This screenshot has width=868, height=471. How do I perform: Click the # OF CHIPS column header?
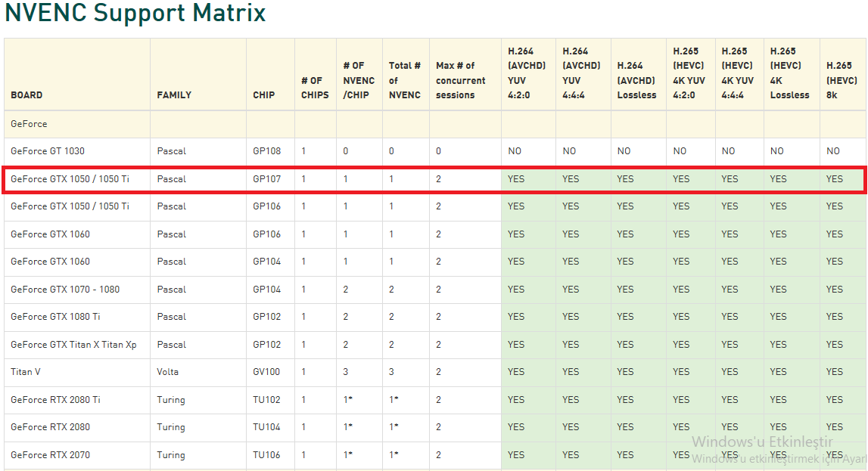click(x=315, y=88)
